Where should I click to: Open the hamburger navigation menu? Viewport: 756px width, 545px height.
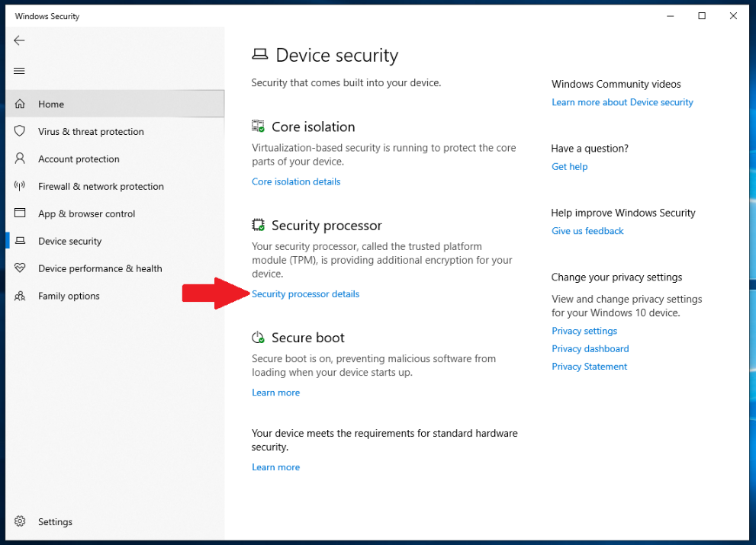pos(19,71)
